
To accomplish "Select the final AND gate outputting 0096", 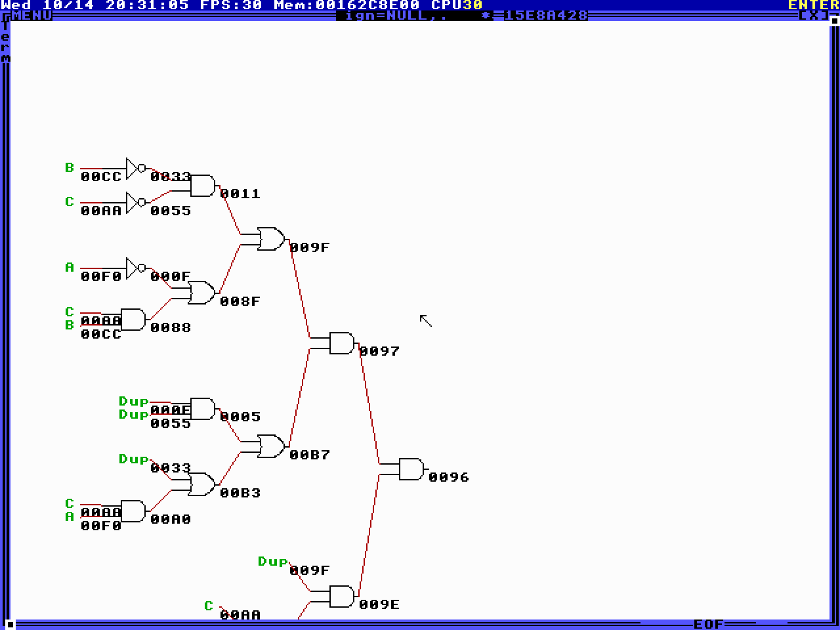I will point(412,469).
